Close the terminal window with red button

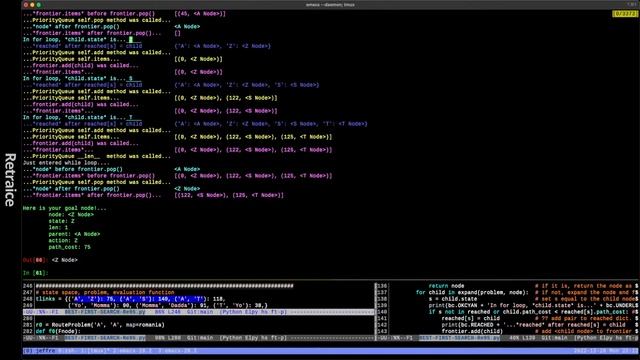point(26,5)
